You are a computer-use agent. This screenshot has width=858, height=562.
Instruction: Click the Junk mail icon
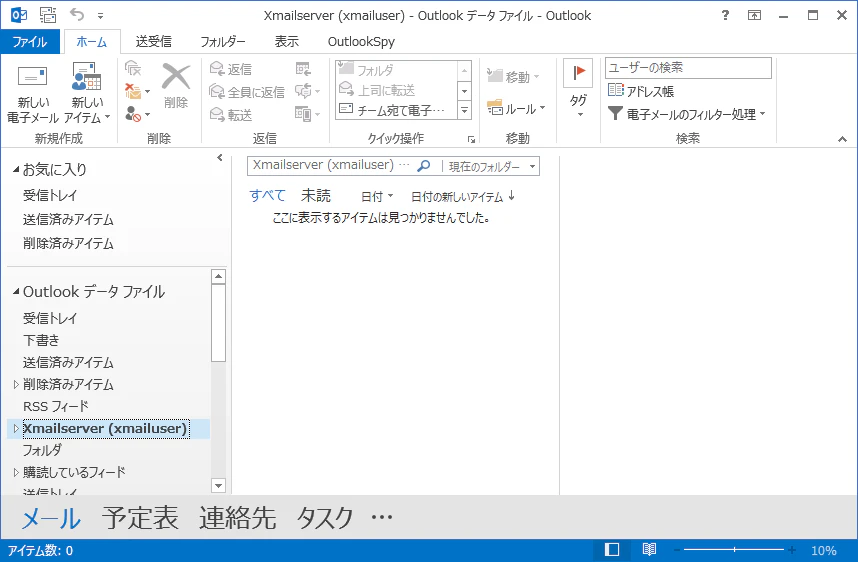click(x=137, y=114)
